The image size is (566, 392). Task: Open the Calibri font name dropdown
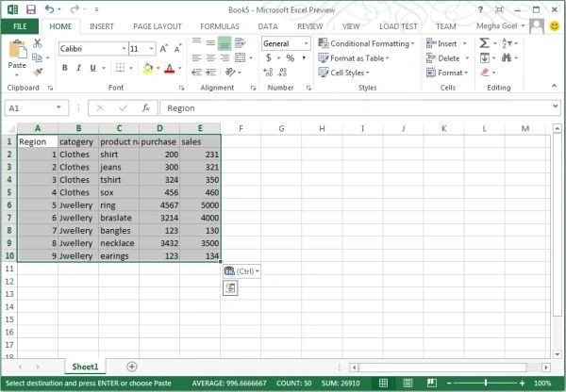[x=124, y=48]
